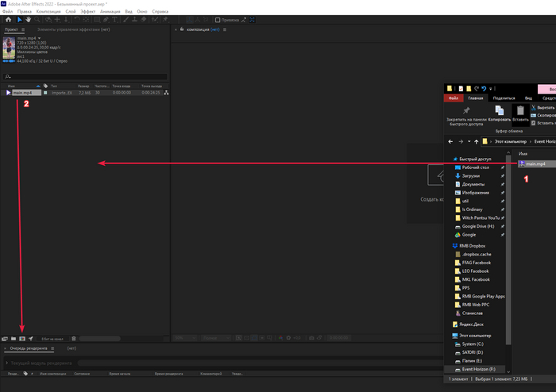The image size is (556, 392).
Task: Click main.mp4 label color swatch in Project list
Action: point(45,93)
